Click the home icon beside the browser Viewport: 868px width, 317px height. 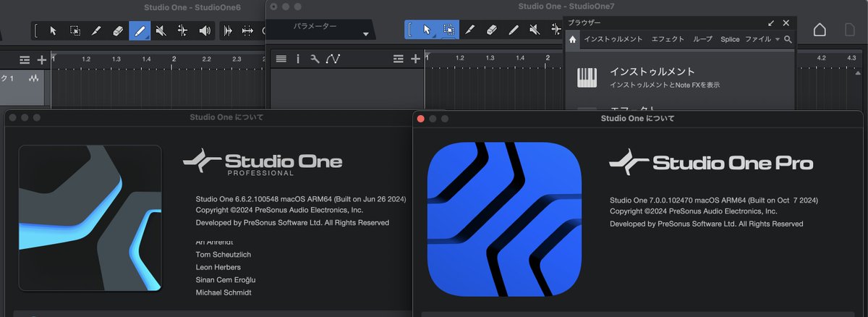pyautogui.click(x=820, y=30)
